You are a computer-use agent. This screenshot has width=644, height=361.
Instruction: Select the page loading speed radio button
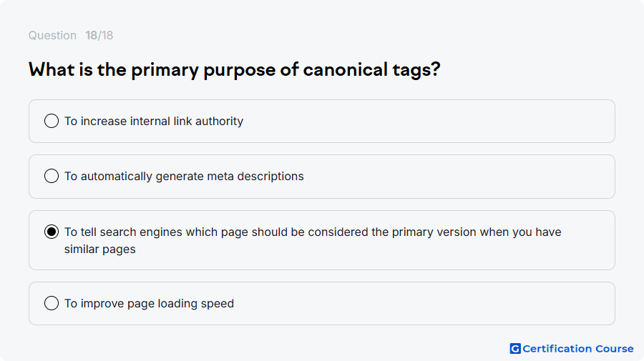pos(52,303)
